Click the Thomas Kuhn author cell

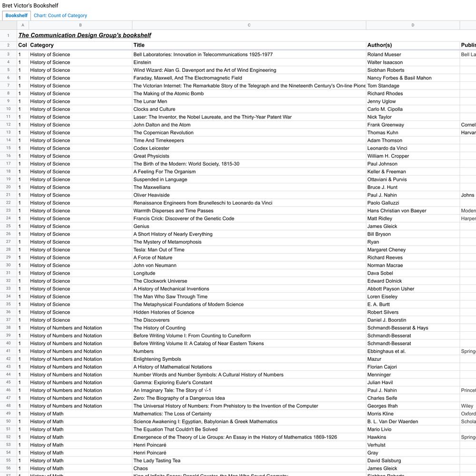413,133
